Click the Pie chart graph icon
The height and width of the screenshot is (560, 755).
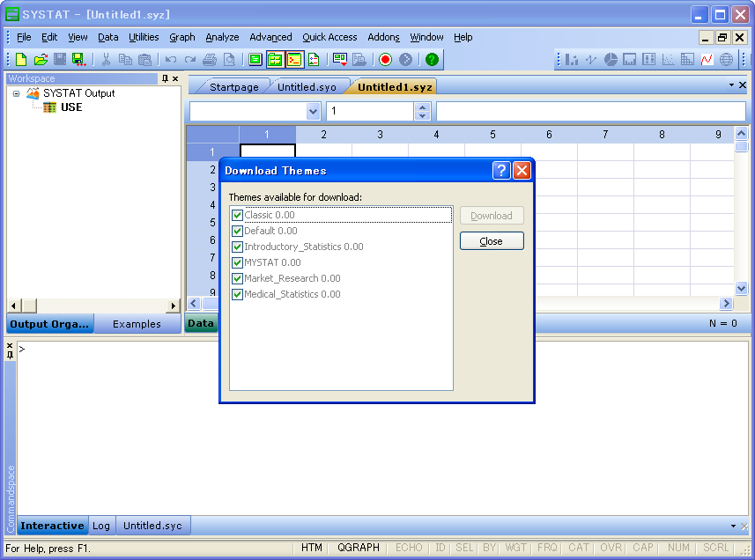611,59
